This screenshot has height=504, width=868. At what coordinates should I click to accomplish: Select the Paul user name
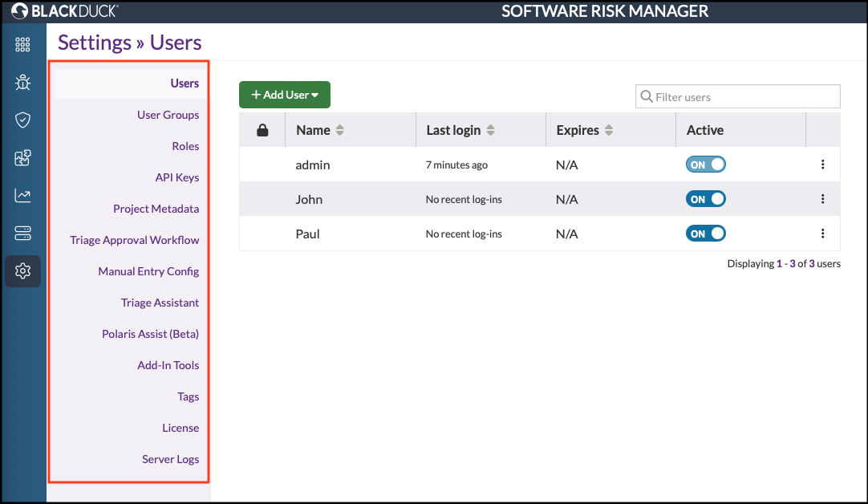point(308,234)
